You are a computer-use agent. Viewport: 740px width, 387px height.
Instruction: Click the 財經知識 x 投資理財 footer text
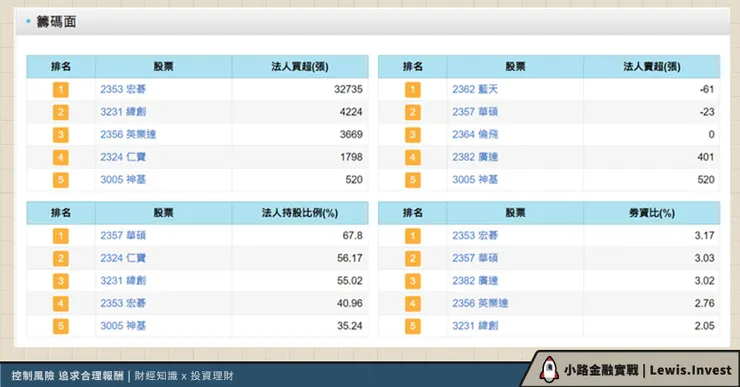coord(184,376)
